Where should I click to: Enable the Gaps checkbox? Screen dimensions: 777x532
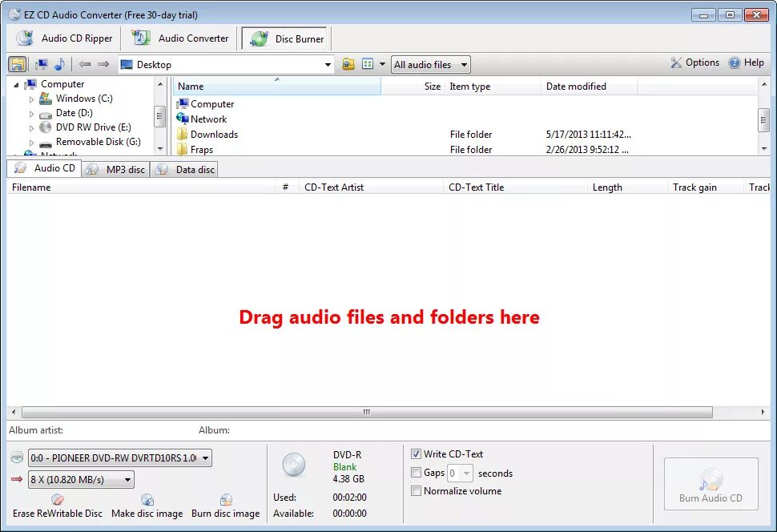tap(417, 473)
